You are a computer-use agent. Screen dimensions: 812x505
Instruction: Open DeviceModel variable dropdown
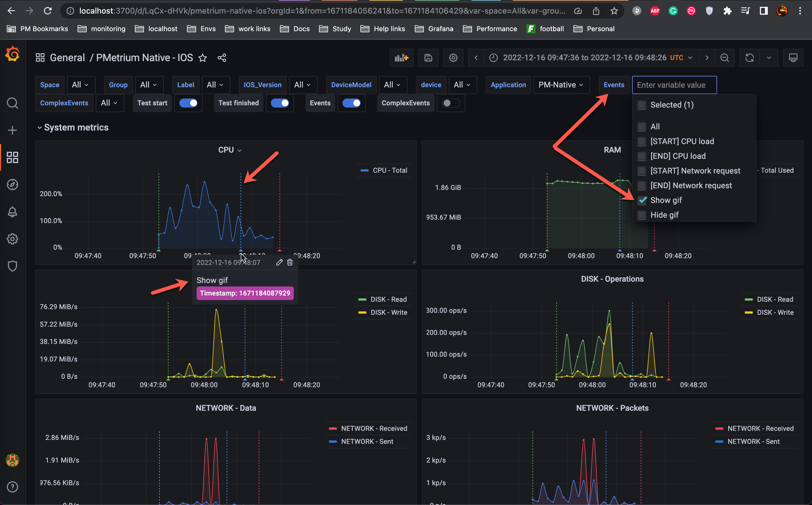(x=393, y=85)
